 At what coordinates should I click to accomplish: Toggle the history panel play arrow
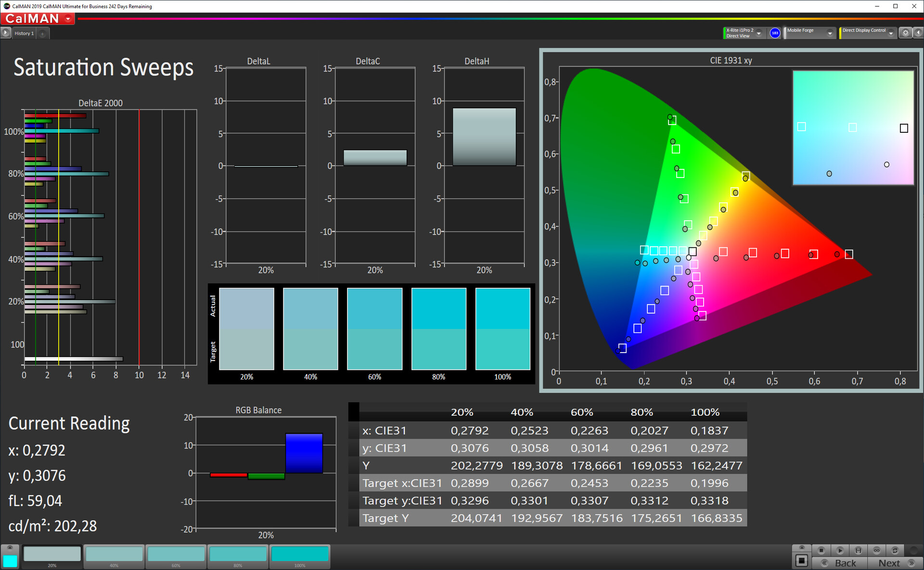click(5, 33)
